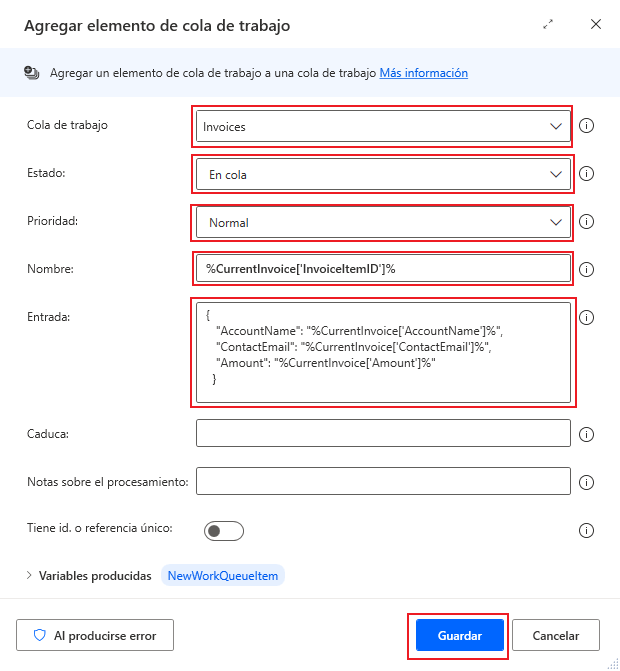Image resolution: width=620 pixels, height=671 pixels.
Task: Expand the Variables producidas section
Action: click(x=28, y=576)
